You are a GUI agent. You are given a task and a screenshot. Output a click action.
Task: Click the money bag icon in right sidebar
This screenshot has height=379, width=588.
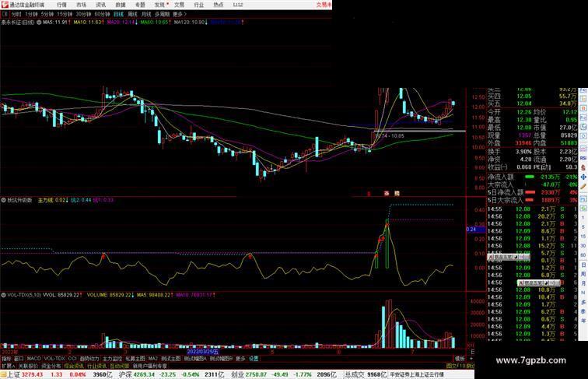click(x=583, y=168)
